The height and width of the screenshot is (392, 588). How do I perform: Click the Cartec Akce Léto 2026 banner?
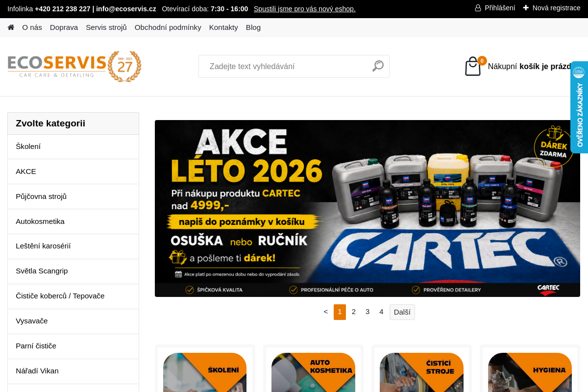click(x=367, y=208)
